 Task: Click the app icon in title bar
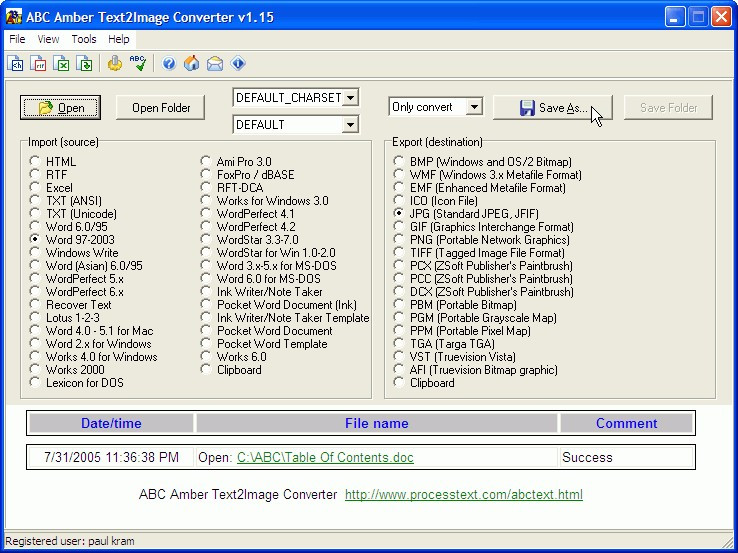pos(14,17)
